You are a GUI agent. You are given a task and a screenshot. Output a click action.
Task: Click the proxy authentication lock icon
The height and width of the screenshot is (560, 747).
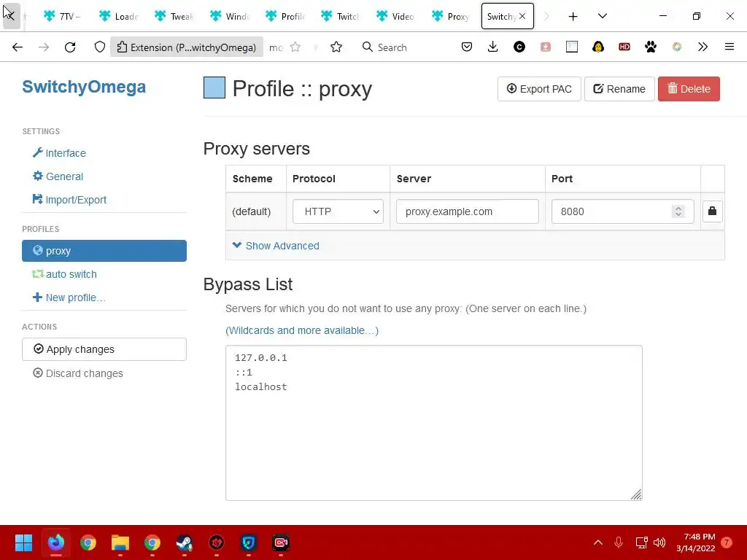click(712, 211)
